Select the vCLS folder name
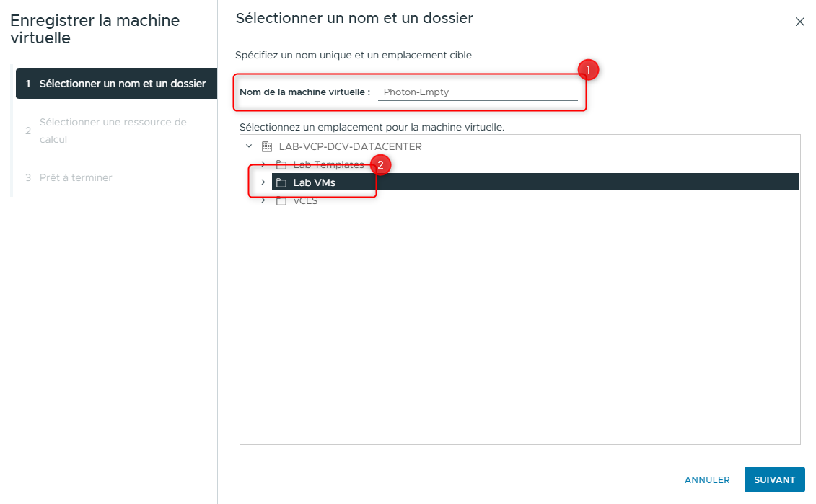This screenshot has width=816, height=504. [305, 200]
